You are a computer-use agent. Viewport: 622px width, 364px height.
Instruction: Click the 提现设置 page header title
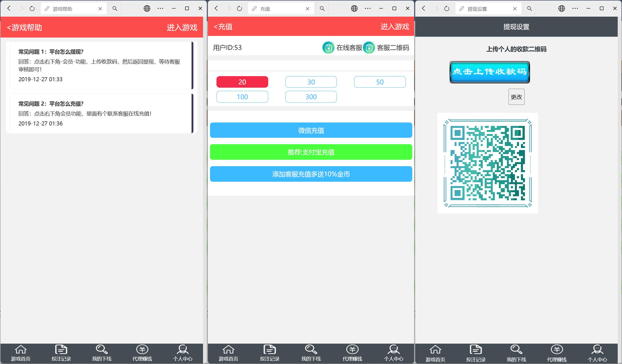pos(516,27)
